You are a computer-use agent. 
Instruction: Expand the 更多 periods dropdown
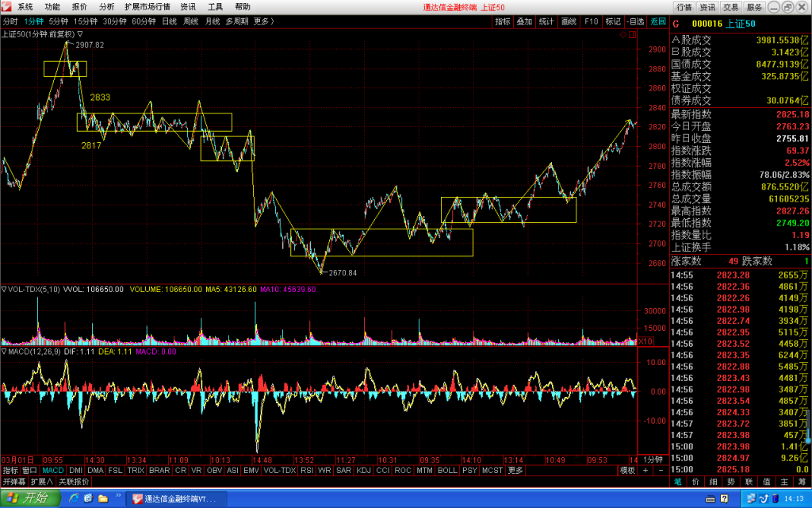point(263,21)
